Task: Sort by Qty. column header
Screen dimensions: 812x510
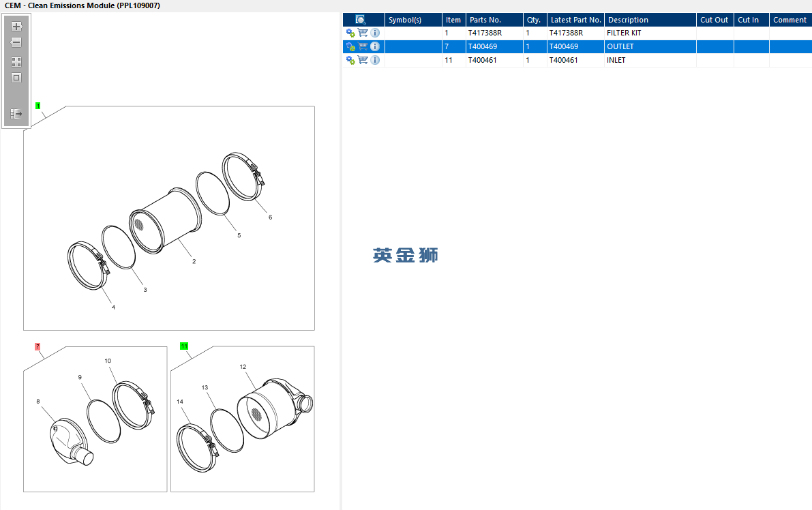Action: [535, 20]
